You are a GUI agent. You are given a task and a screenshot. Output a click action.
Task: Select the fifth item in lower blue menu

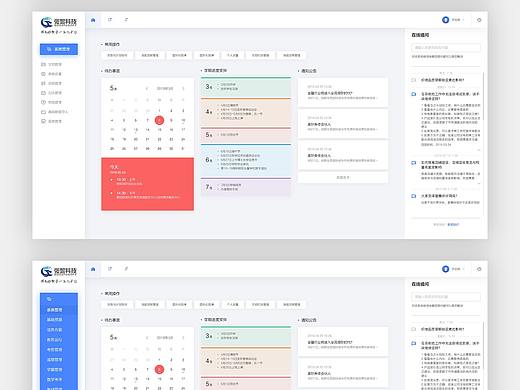pos(59,350)
